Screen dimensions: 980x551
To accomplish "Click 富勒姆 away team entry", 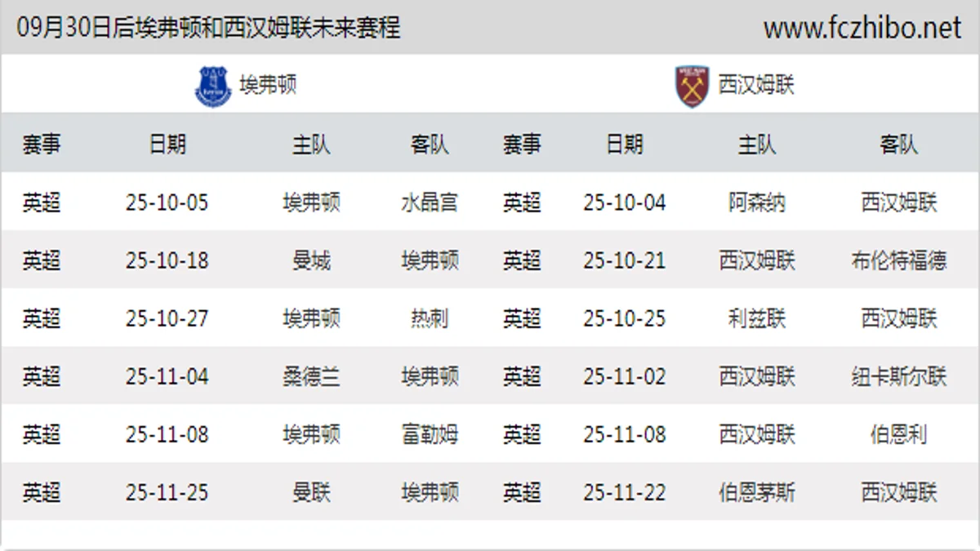I will [x=430, y=434].
